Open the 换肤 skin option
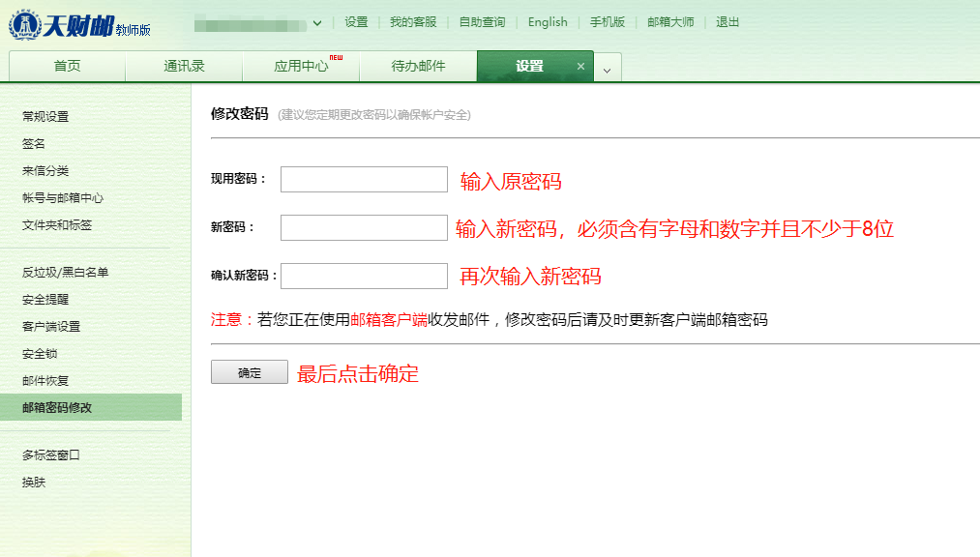The image size is (980, 557). [x=34, y=482]
